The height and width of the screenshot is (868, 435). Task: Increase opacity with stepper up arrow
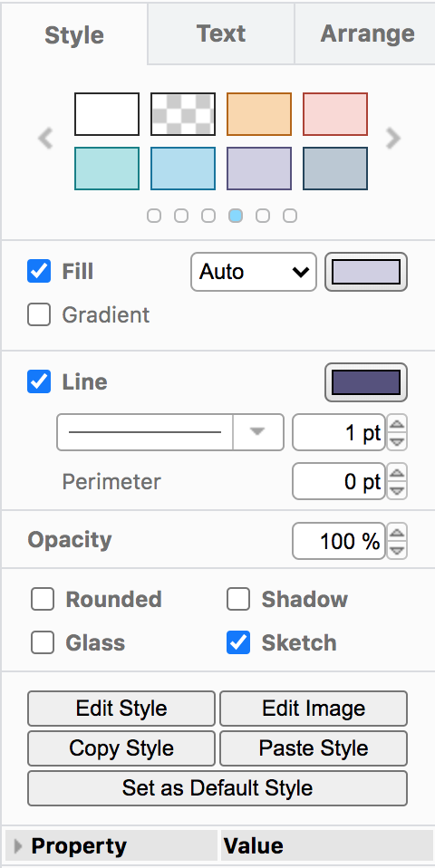click(397, 534)
